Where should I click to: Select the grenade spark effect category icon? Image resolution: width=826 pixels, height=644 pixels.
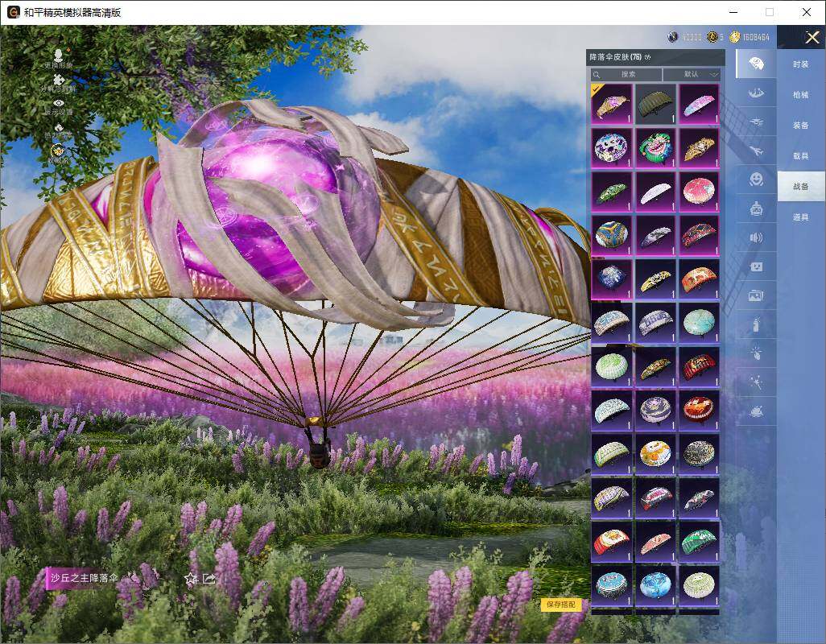pos(756,353)
